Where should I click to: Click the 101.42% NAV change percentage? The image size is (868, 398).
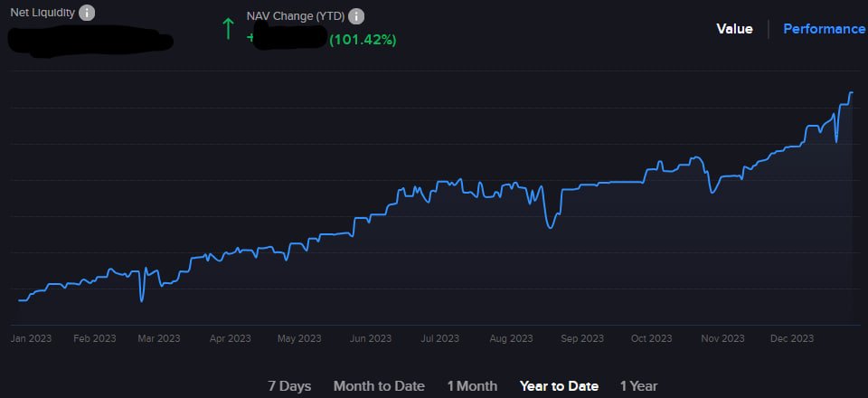[363, 40]
